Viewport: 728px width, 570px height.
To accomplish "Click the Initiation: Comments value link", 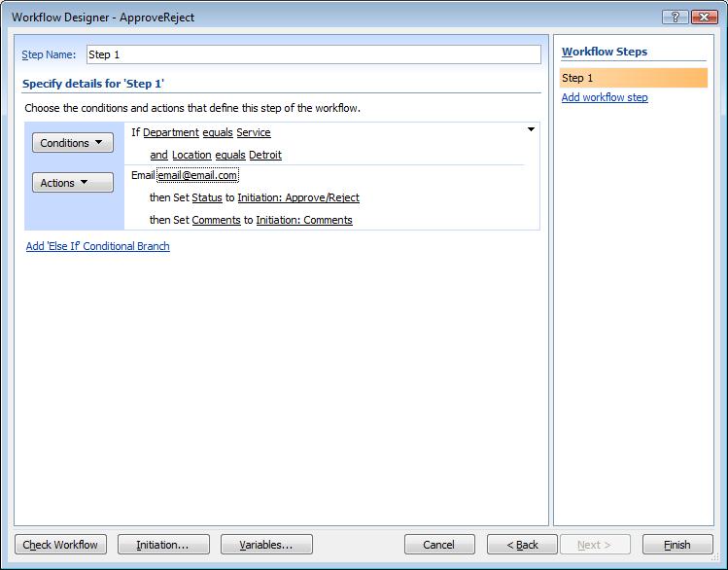I will click(x=304, y=220).
